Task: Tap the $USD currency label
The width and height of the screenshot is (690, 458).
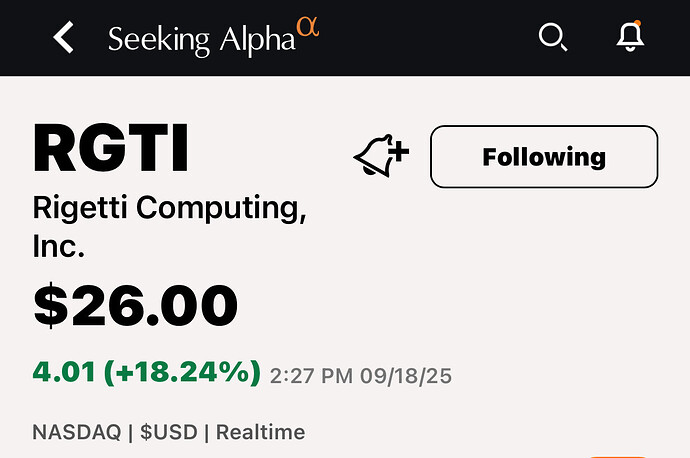Action: (167, 432)
